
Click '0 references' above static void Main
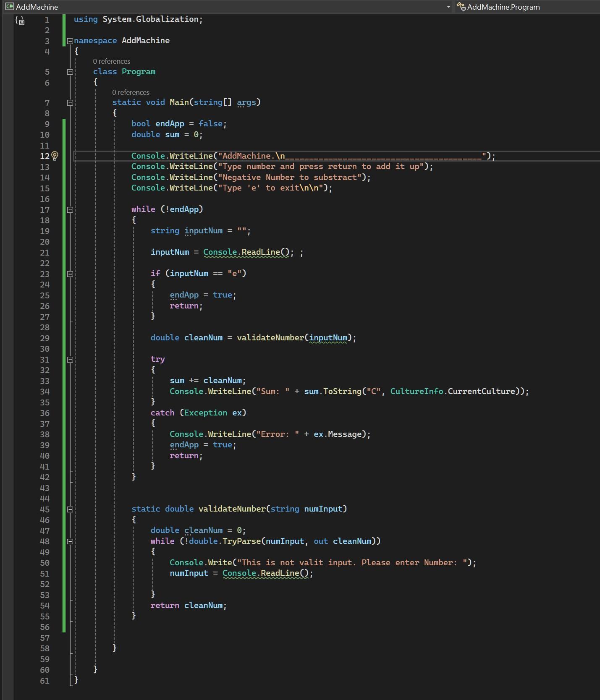coord(131,92)
